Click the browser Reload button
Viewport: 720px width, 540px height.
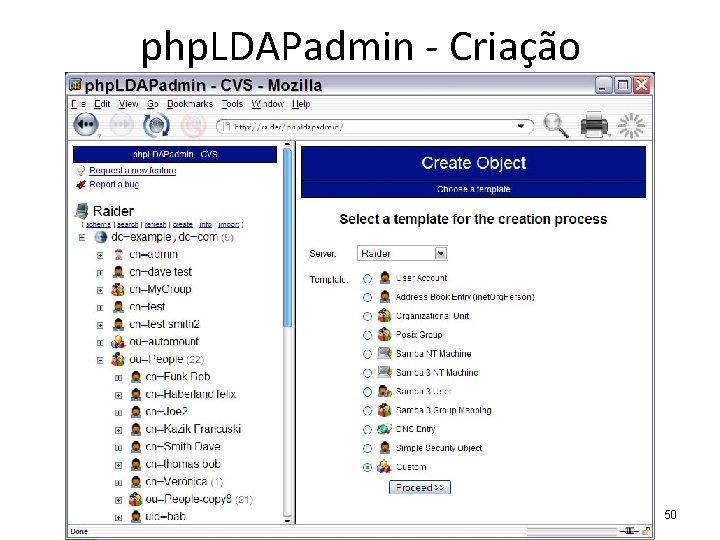pyautogui.click(x=156, y=125)
